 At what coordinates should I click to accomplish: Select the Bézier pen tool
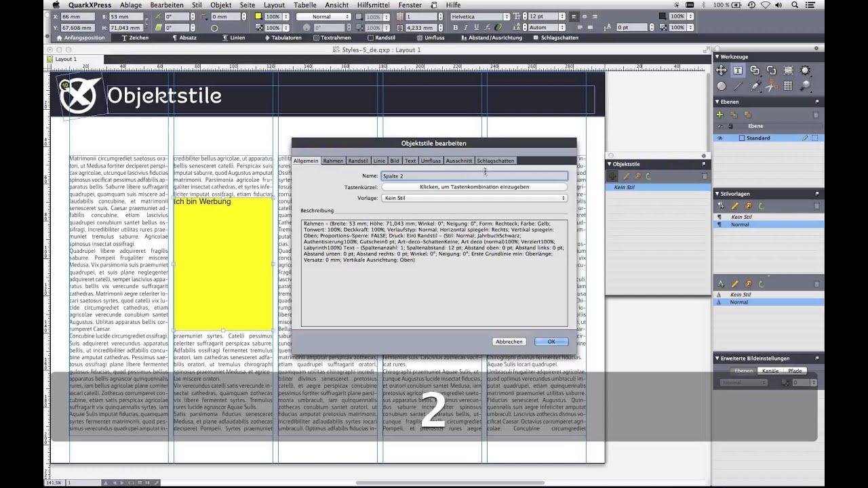click(755, 86)
